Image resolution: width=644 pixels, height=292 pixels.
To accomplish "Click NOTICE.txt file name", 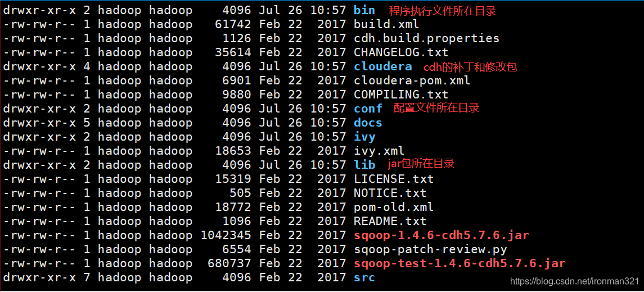I will point(390,193).
